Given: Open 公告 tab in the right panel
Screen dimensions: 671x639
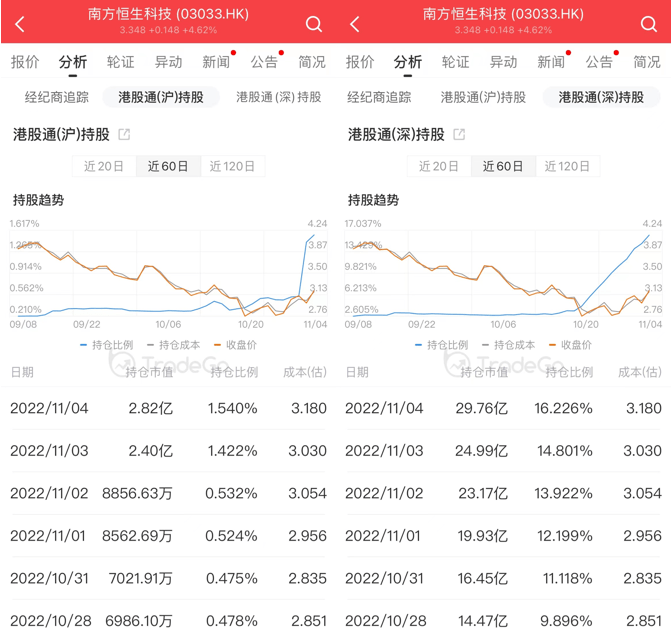Looking at the screenshot, I should (599, 62).
